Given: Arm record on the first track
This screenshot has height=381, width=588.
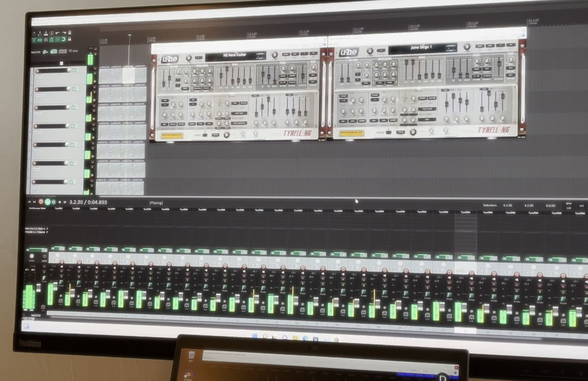Looking at the screenshot, I should [37, 70].
